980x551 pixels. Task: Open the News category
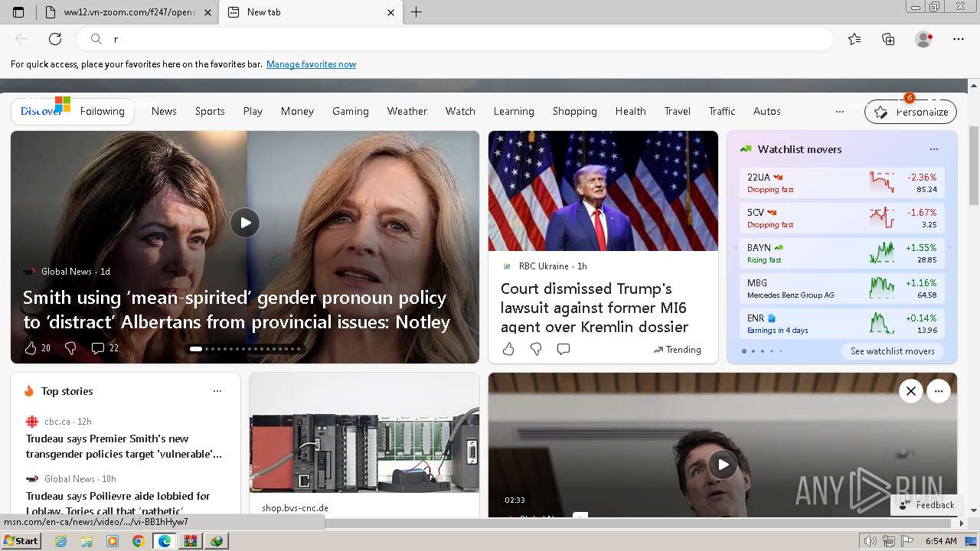164,112
